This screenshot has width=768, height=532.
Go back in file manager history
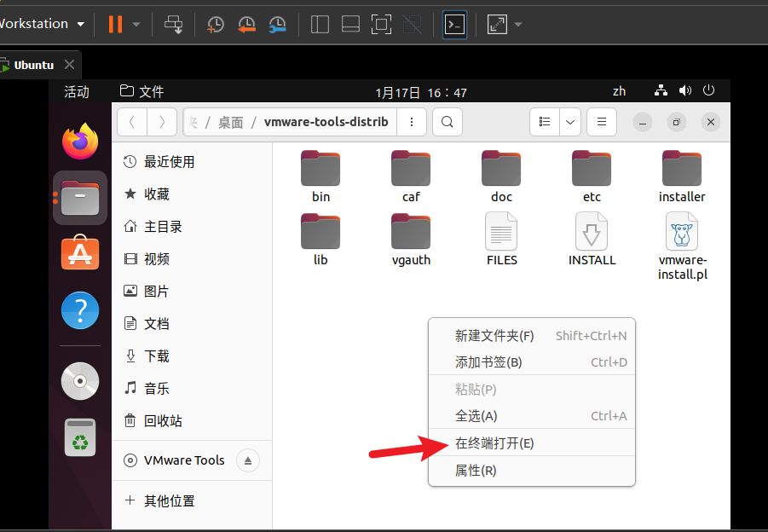pyautogui.click(x=132, y=122)
